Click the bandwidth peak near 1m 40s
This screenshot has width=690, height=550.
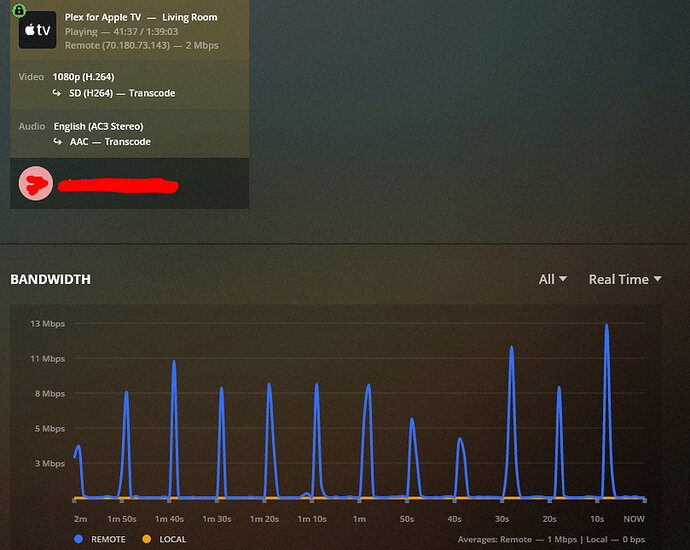pyautogui.click(x=174, y=363)
